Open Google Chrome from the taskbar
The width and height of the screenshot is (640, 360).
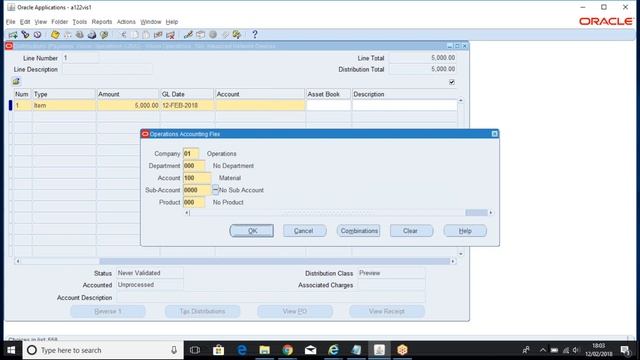(x=287, y=350)
